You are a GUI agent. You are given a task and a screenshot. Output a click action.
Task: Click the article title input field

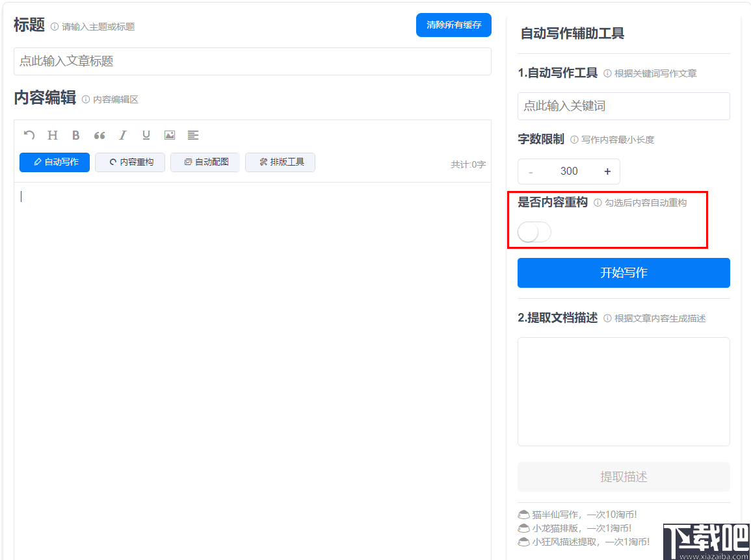[252, 61]
